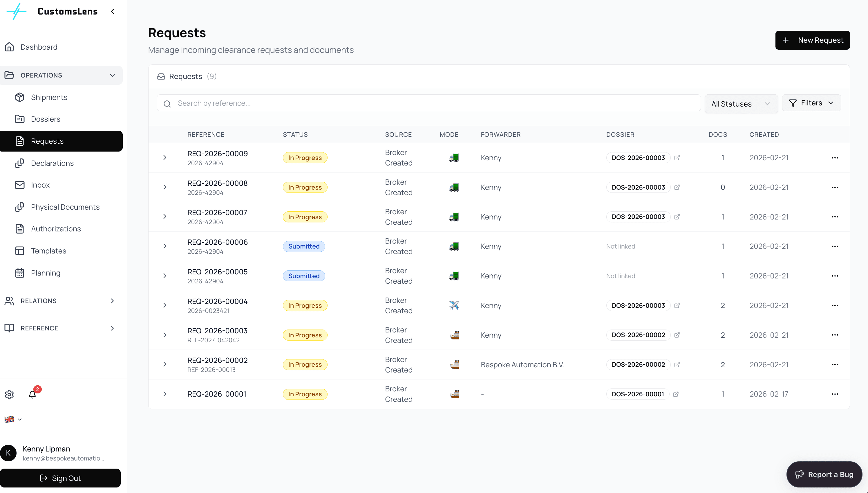Expand row REQ-2026-00004 details
This screenshot has height=493, width=868.
pos(165,305)
